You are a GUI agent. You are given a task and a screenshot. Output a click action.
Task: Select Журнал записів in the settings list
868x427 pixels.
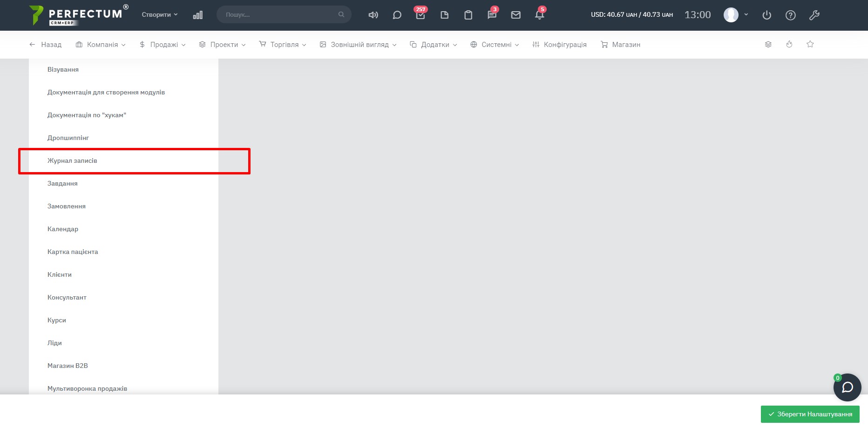[x=72, y=161]
